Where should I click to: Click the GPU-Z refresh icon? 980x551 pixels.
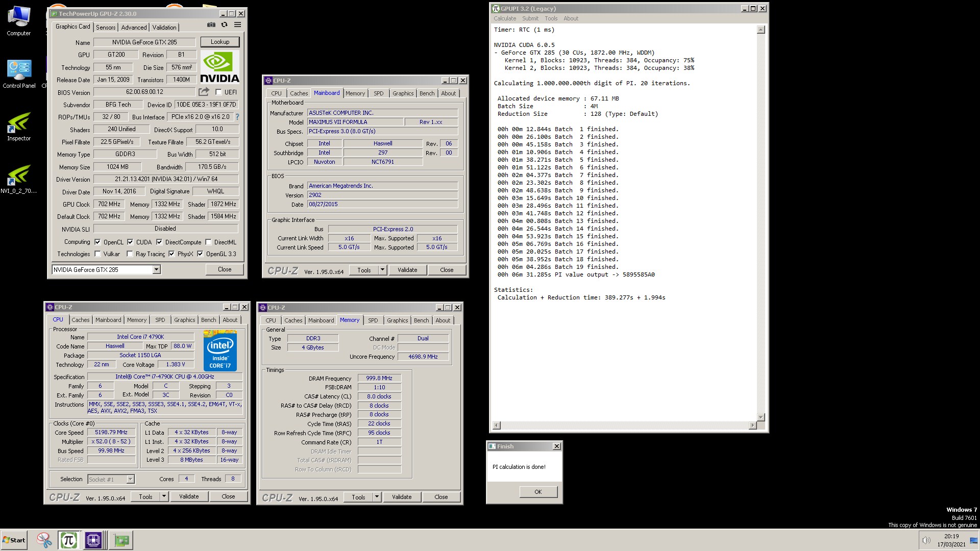[x=224, y=24]
